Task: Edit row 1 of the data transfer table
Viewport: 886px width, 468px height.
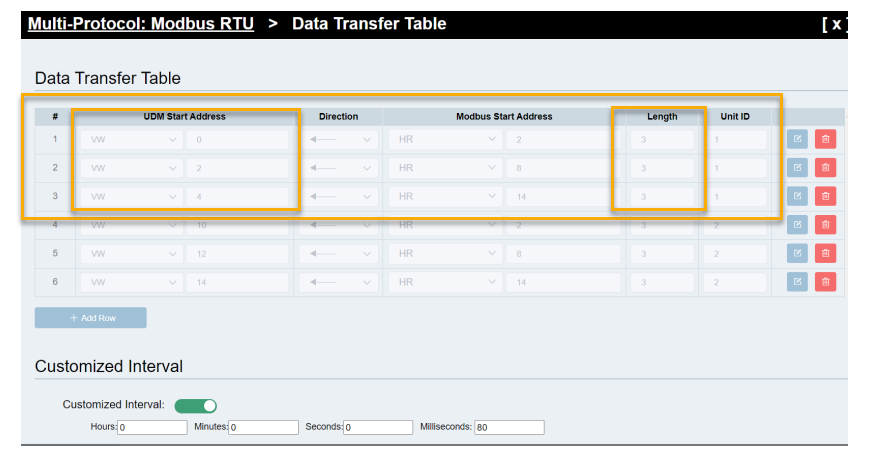Action: 797,139
